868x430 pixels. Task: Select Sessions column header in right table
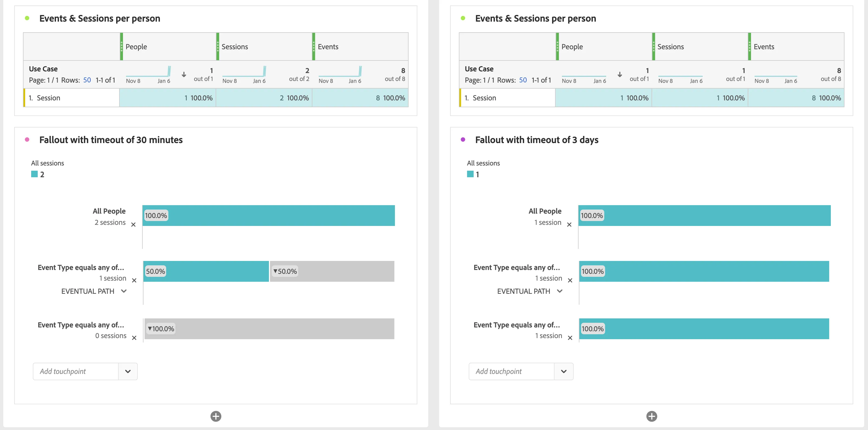point(700,47)
